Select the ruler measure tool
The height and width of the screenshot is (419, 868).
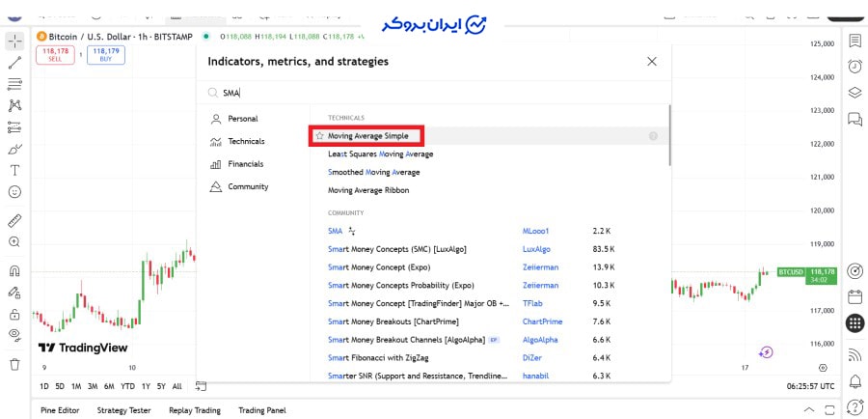coord(14,220)
